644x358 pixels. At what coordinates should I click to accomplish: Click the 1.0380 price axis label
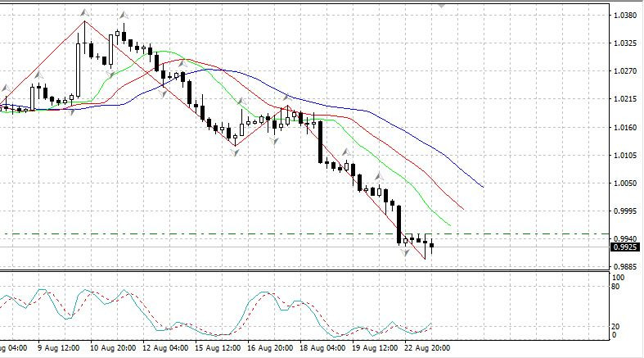tap(625, 16)
